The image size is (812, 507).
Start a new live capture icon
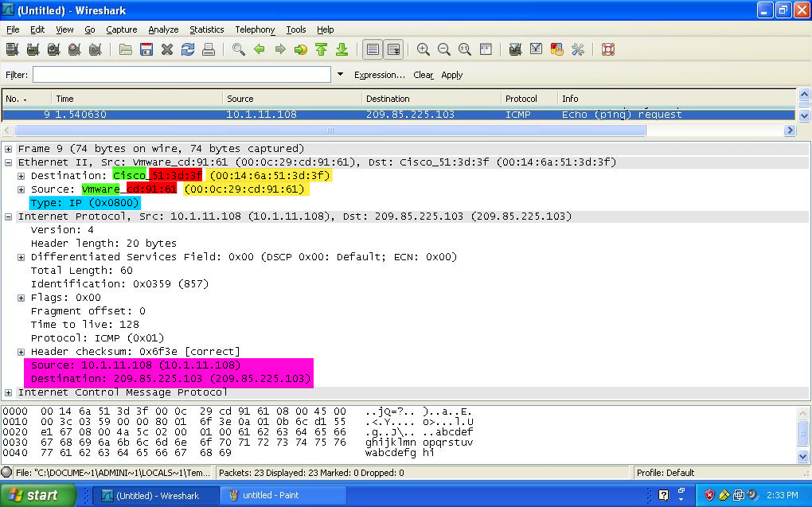(x=54, y=49)
